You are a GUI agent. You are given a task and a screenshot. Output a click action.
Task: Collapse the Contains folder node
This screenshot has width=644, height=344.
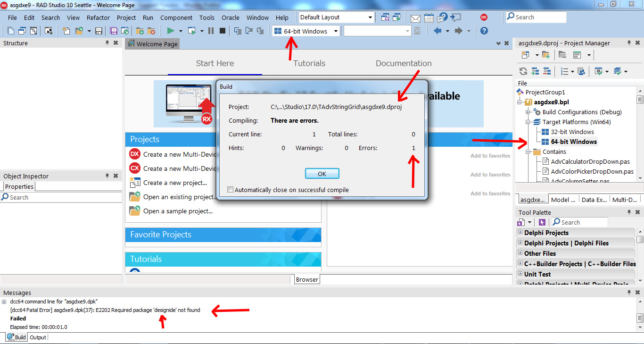pos(528,152)
